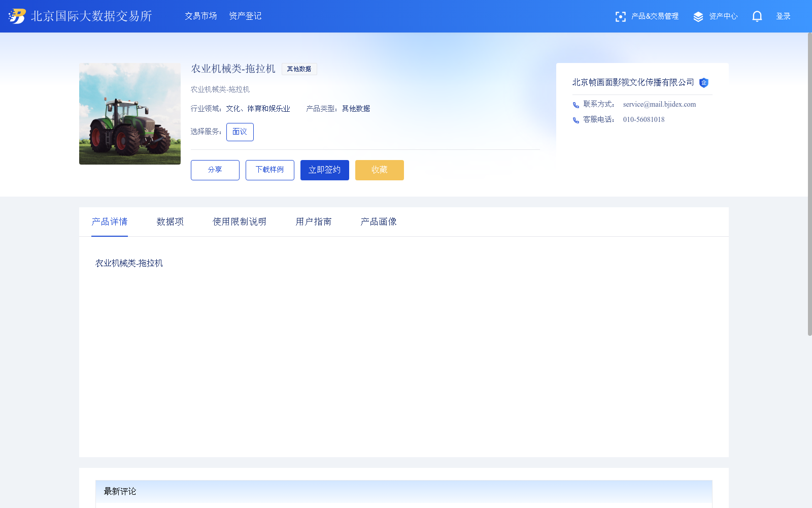The width and height of the screenshot is (812, 508).
Task: Open the product & transaction management scan icon
Action: pyautogui.click(x=620, y=17)
